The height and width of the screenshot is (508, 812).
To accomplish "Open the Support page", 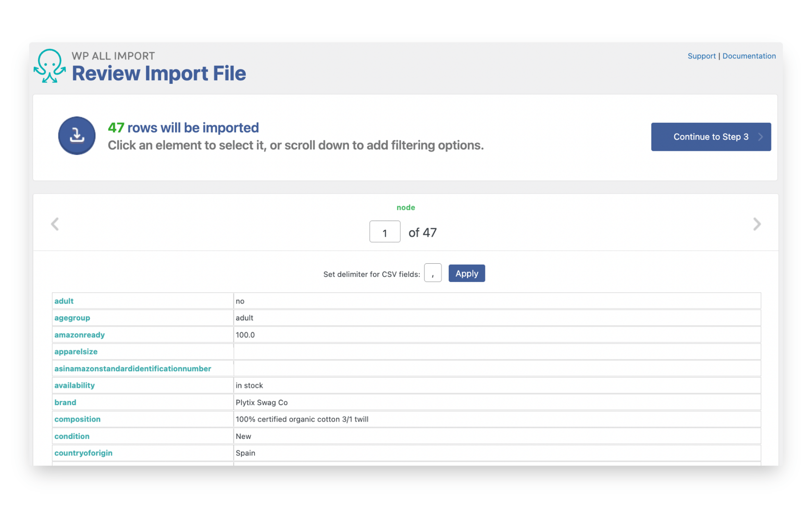I will [702, 56].
